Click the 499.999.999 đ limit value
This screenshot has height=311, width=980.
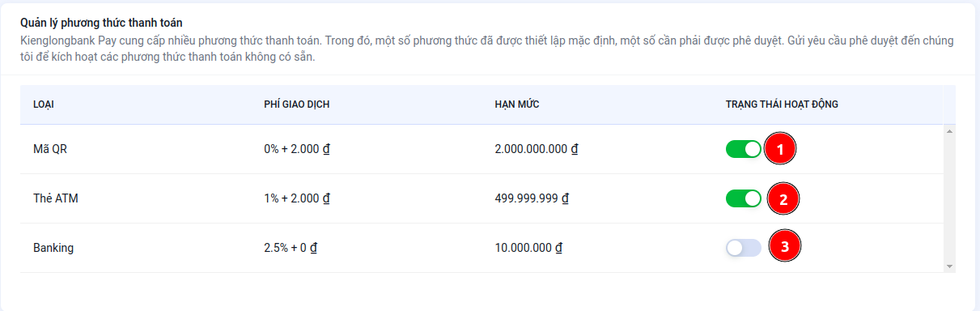[532, 198]
